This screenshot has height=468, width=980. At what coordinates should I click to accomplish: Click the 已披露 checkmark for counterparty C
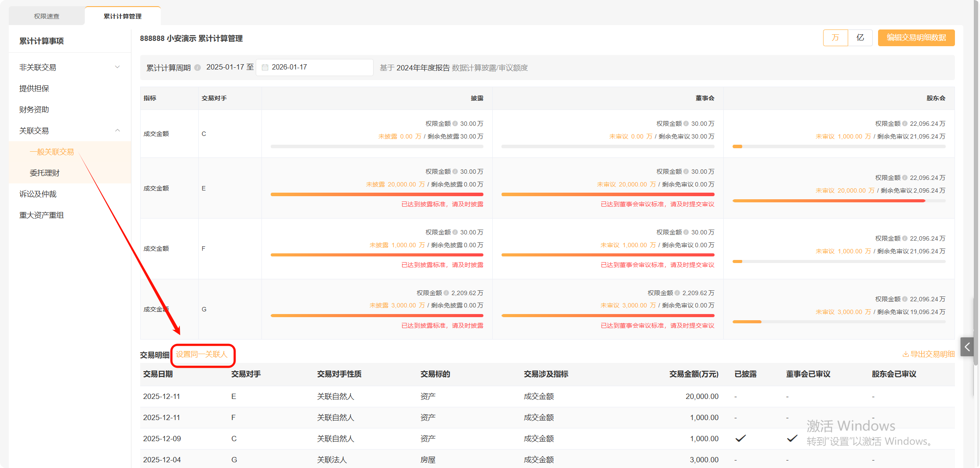[740, 439]
